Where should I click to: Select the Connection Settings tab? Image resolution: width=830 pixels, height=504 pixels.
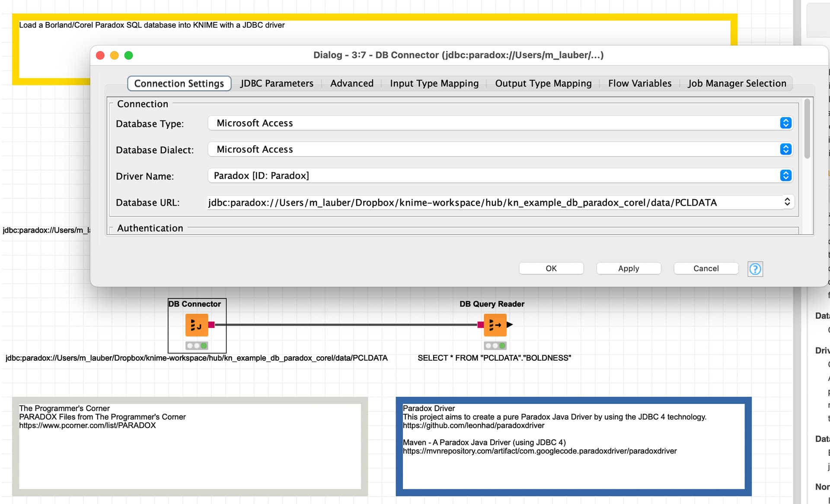click(179, 83)
